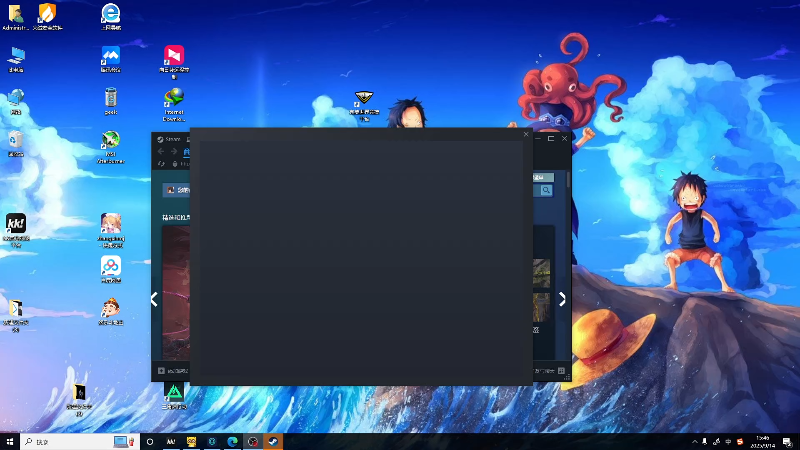Open the zhongchangj anime girl shortcut
Viewport: 800px width, 450px height.
point(111,230)
